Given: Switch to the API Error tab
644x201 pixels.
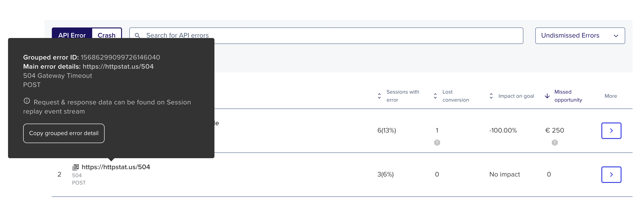Looking at the screenshot, I should pos(72,35).
